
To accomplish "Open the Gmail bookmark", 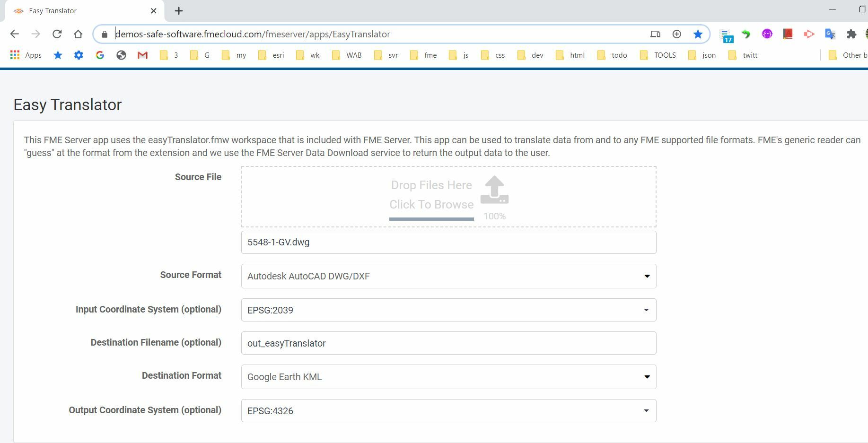I will pyautogui.click(x=142, y=55).
